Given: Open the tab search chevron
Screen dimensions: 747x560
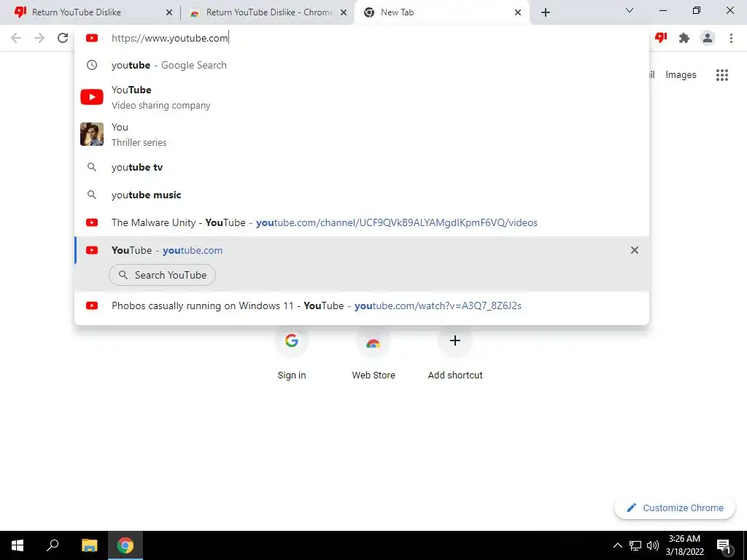Looking at the screenshot, I should 630,10.
